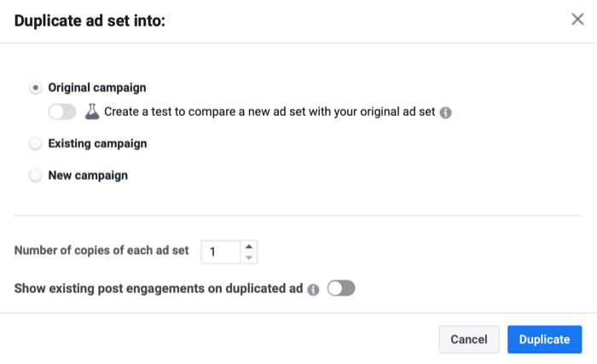
Task: Enable the create a test toggle
Action: pos(62,112)
